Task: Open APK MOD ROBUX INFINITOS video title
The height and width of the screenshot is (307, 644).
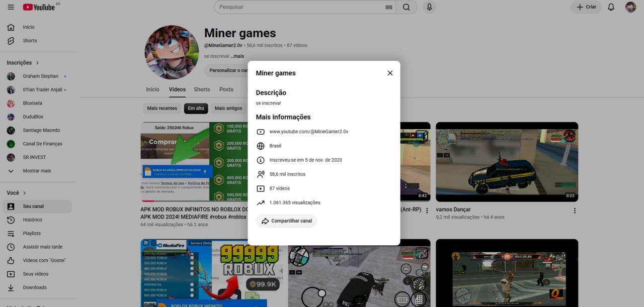Action: 194,213
